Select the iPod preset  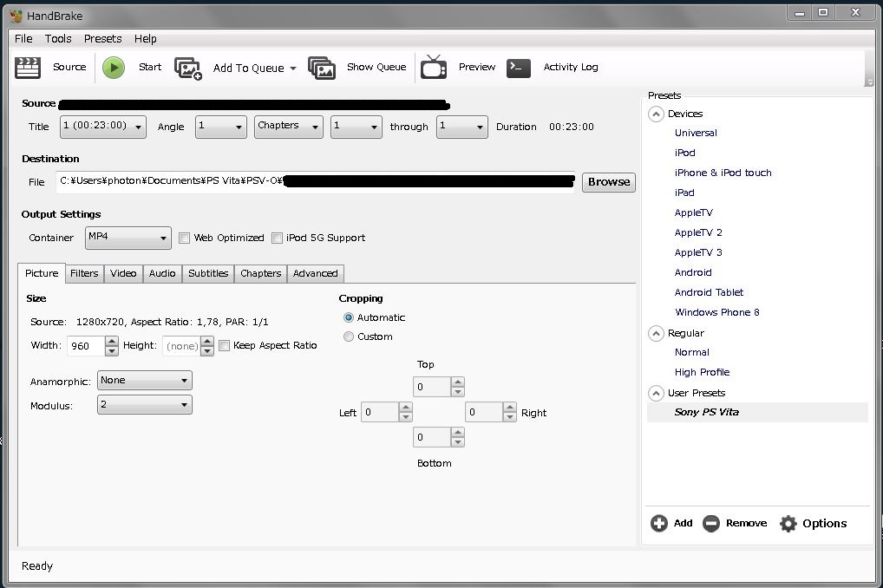click(x=684, y=153)
